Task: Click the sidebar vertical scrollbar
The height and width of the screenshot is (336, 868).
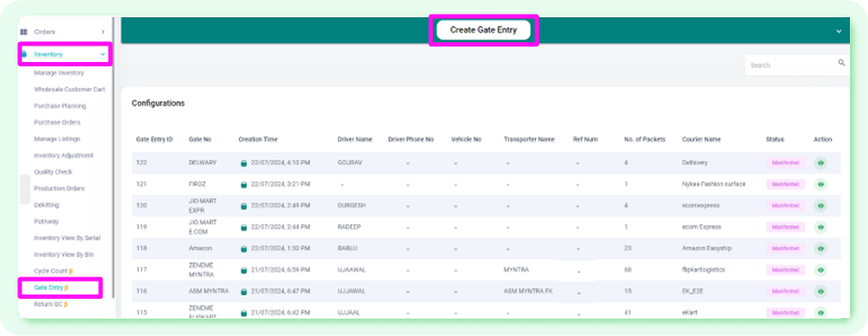Action: tap(114, 158)
